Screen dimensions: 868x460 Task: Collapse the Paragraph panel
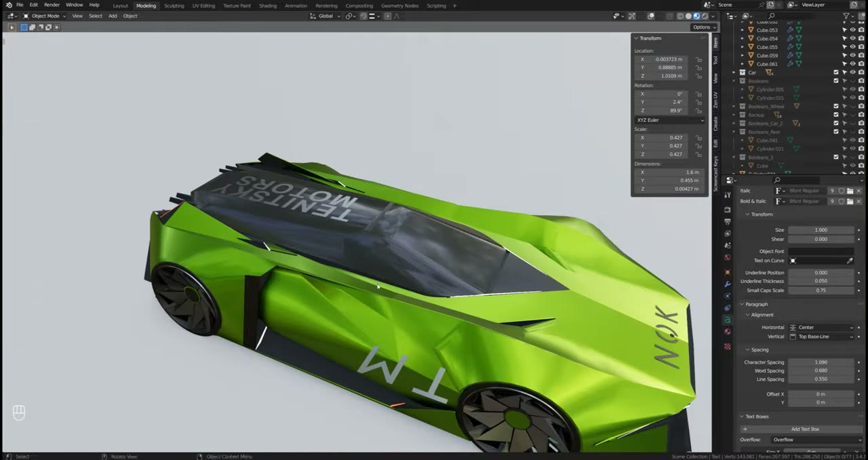click(x=756, y=304)
